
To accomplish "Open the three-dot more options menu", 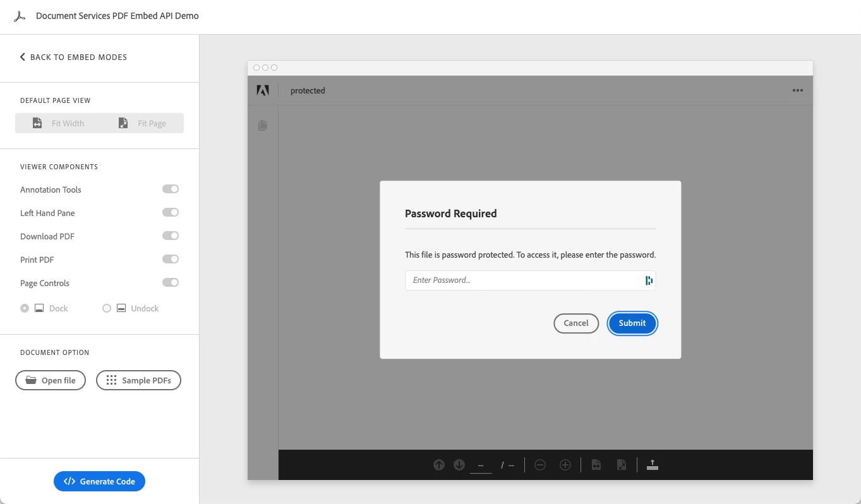I will (798, 90).
